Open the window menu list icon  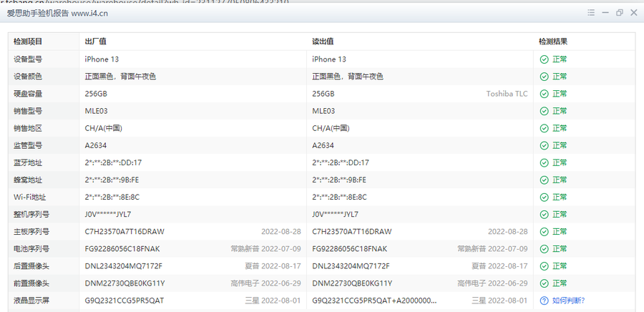point(591,13)
